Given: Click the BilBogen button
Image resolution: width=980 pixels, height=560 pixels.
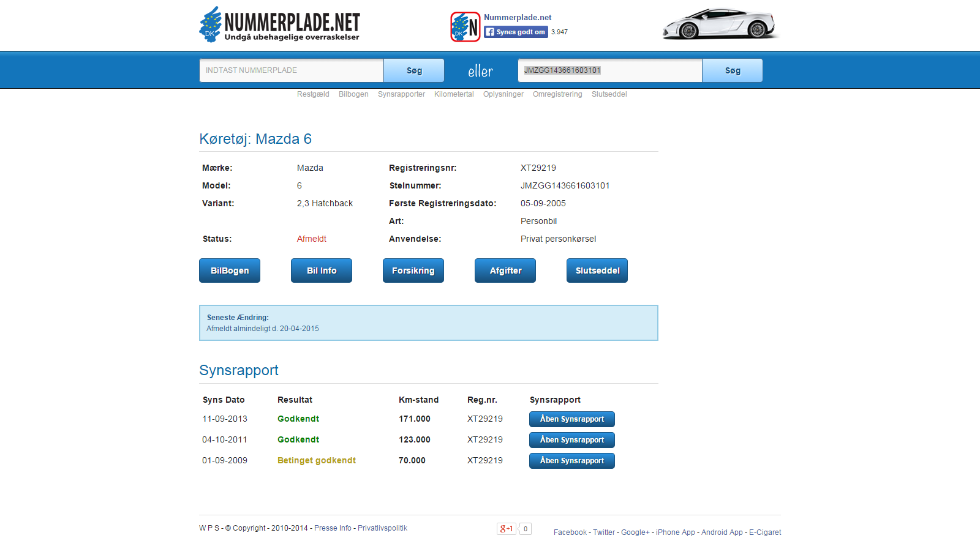Looking at the screenshot, I should 230,271.
